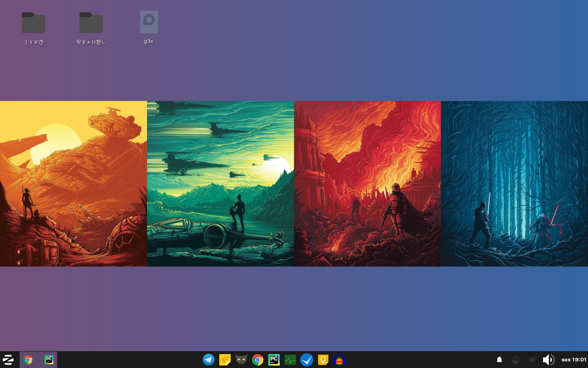The width and height of the screenshot is (588, 368).
Task: Open the Zorin start menu
Action: [x=9, y=360]
